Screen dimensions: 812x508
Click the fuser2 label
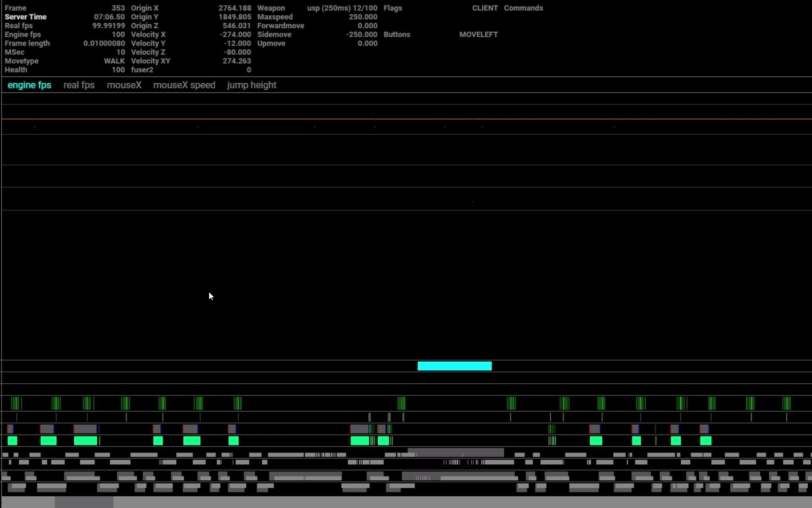pos(142,70)
